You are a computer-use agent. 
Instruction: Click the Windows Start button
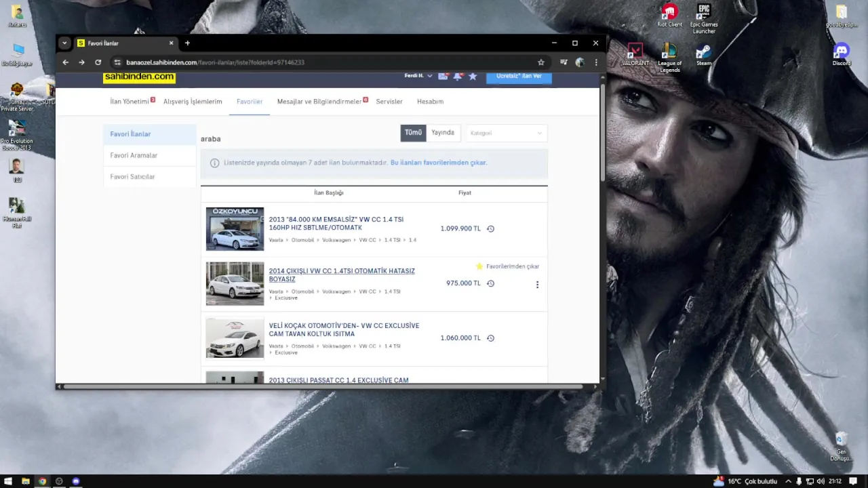(8, 481)
